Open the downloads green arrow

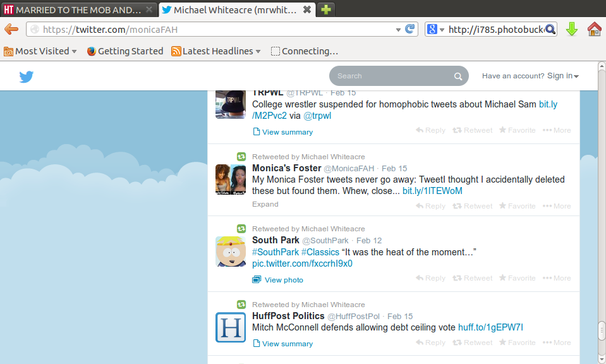tap(572, 29)
